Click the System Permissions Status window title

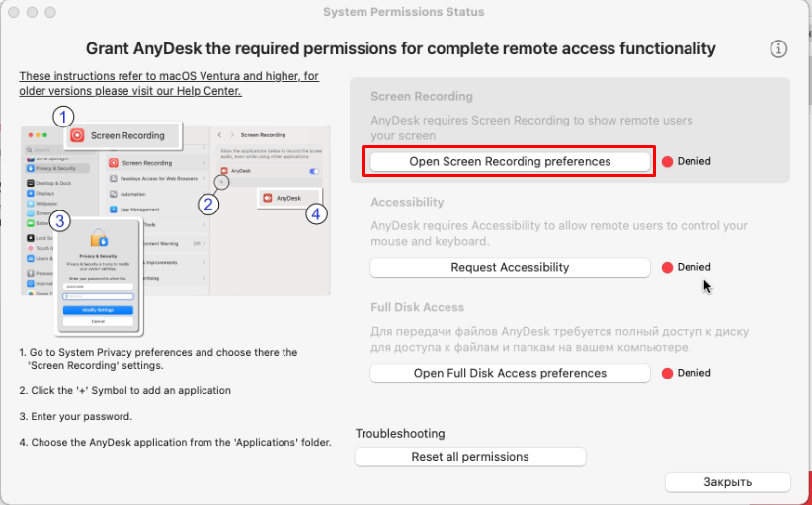click(x=404, y=12)
